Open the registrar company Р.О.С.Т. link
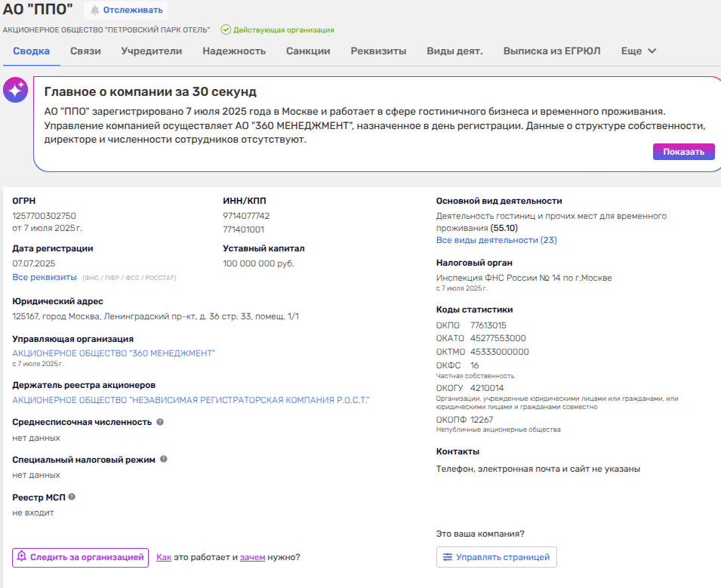Screen dimensions: 721x588 point(191,399)
